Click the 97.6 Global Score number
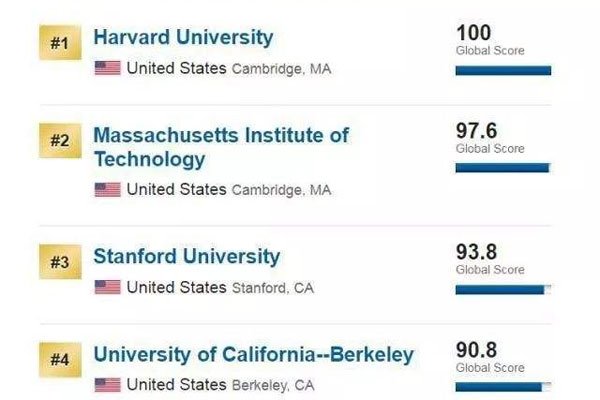The image size is (600, 400). coord(476,131)
